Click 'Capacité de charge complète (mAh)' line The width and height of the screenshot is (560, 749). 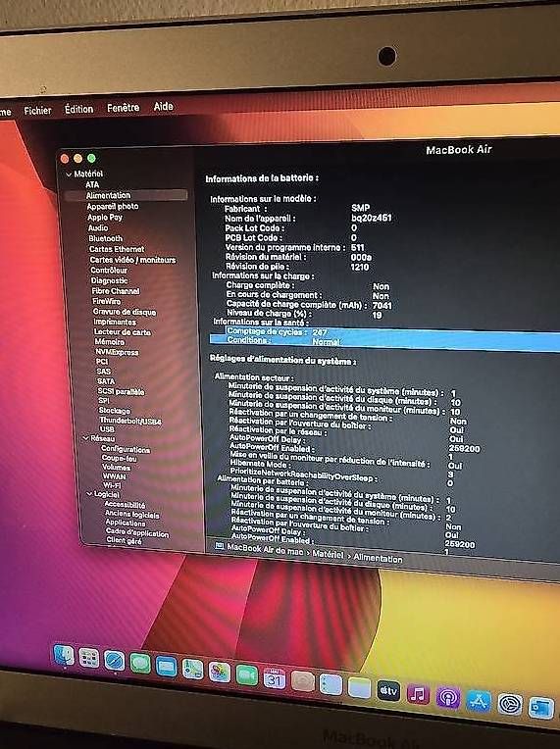coord(309,305)
